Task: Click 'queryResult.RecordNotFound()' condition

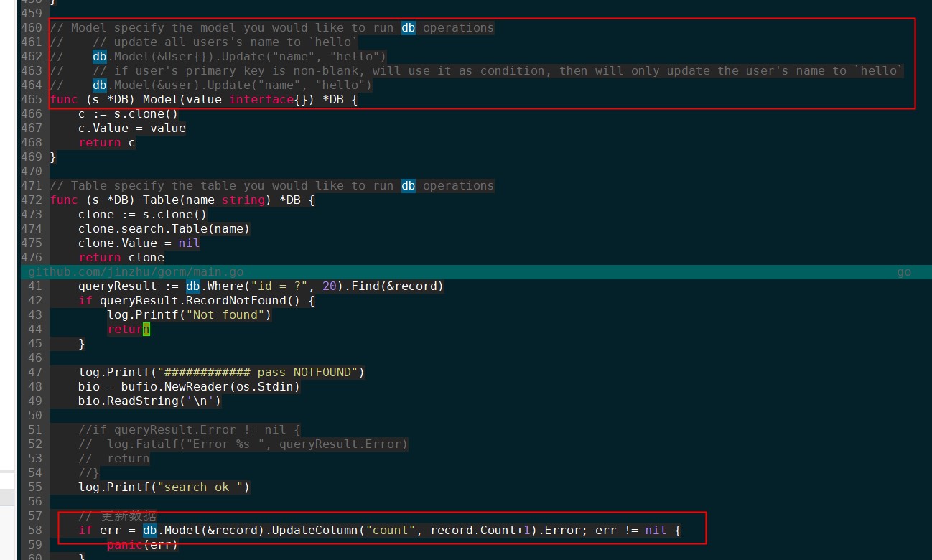Action: click(204, 301)
